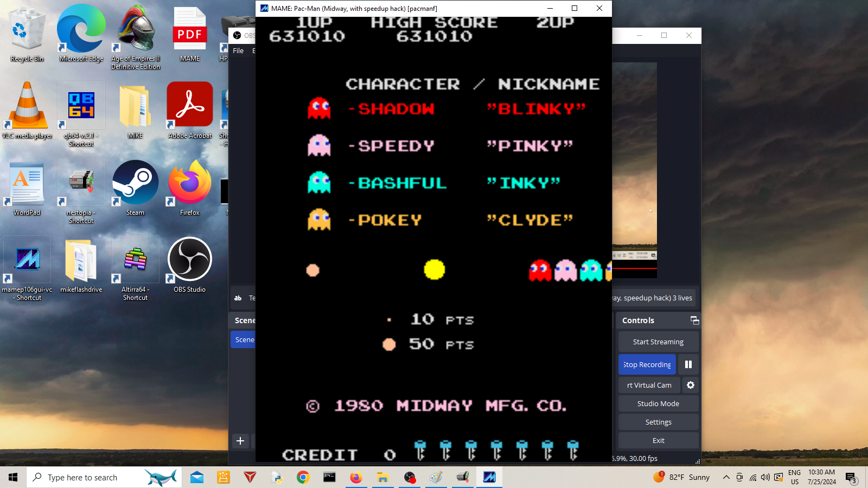Open virtual camera settings gear
The width and height of the screenshot is (868, 488).
(x=690, y=385)
